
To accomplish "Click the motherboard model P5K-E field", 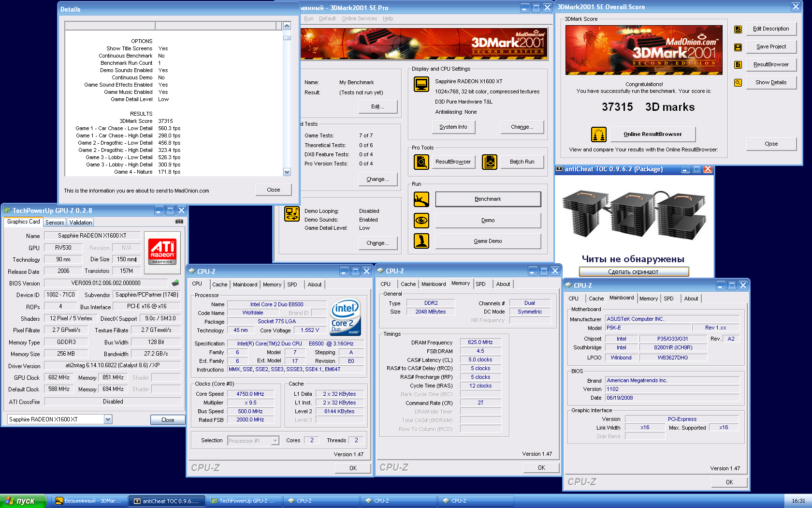I will tap(648, 328).
